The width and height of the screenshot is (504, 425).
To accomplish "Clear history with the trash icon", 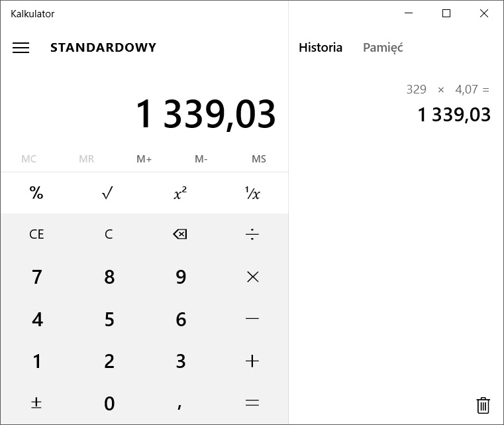I will (483, 405).
